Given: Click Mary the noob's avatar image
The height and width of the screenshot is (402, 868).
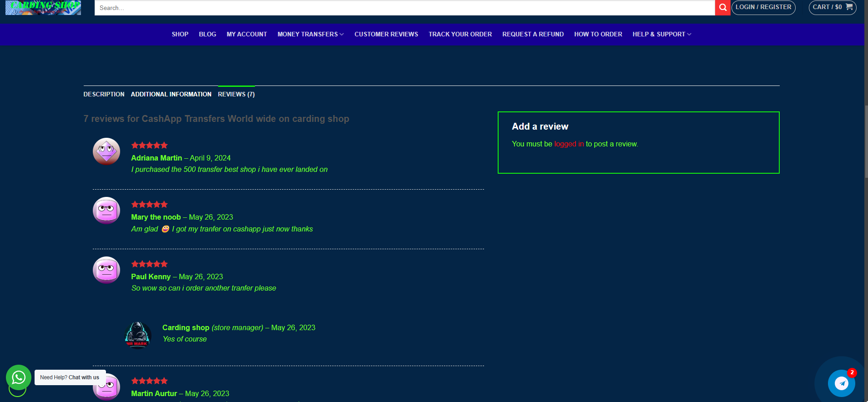Looking at the screenshot, I should pyautogui.click(x=106, y=211).
